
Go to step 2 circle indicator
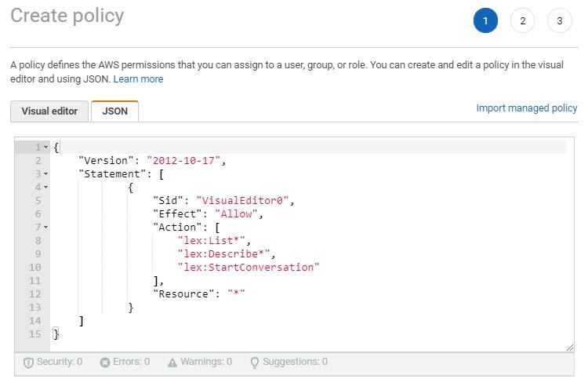522,21
